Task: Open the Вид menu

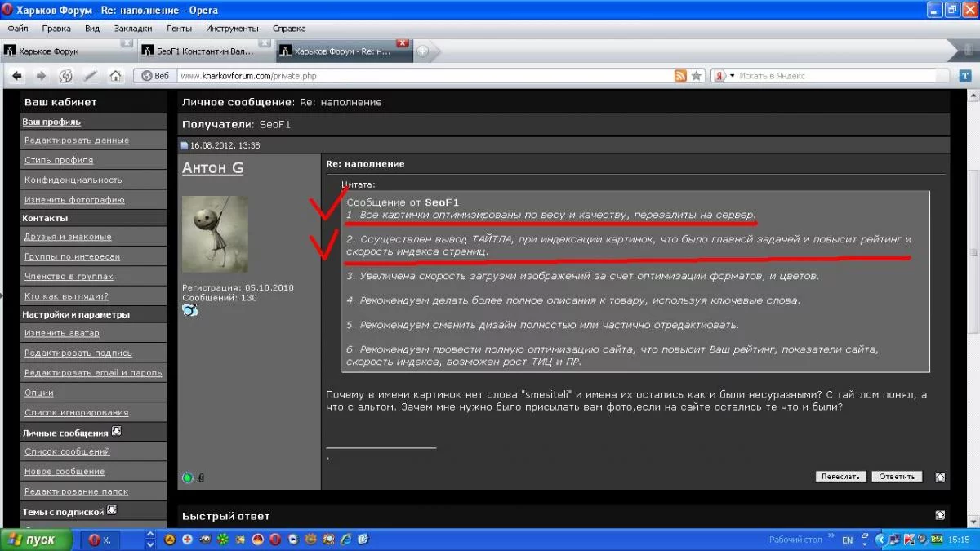Action: pyautogui.click(x=92, y=28)
